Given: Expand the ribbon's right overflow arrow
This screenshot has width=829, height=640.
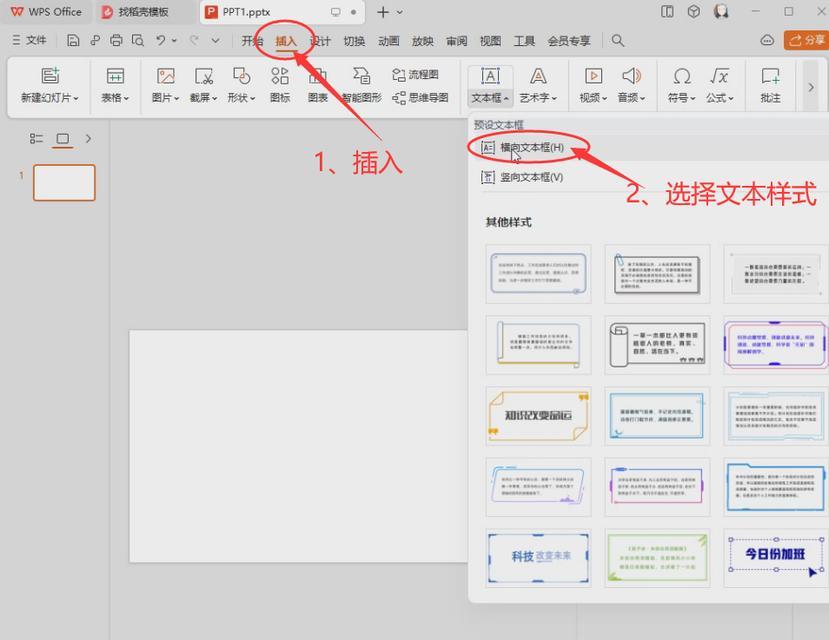Looking at the screenshot, I should (810, 87).
